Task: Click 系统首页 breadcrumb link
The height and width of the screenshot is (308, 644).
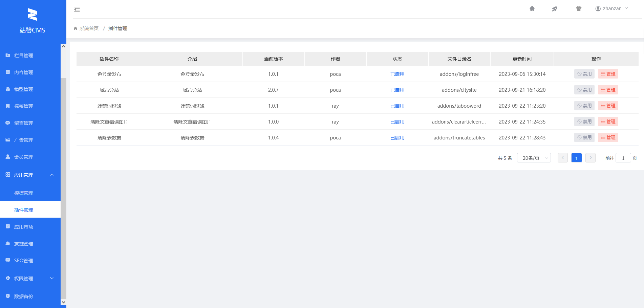Action: (x=89, y=28)
